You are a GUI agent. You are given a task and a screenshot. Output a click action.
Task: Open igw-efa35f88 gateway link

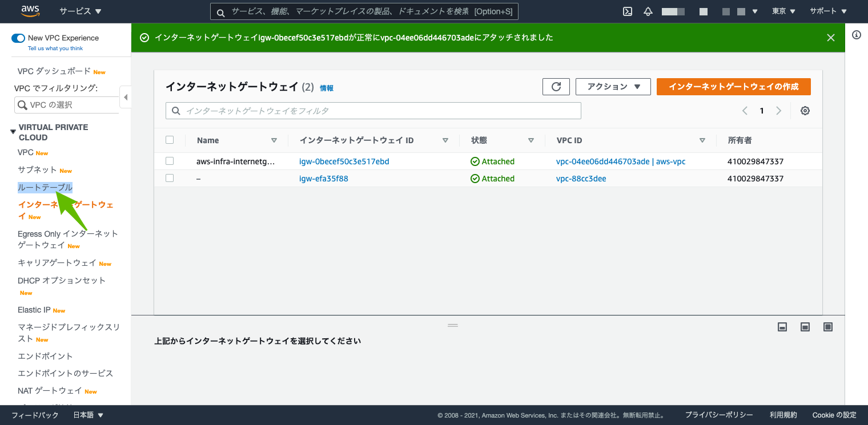pyautogui.click(x=324, y=179)
